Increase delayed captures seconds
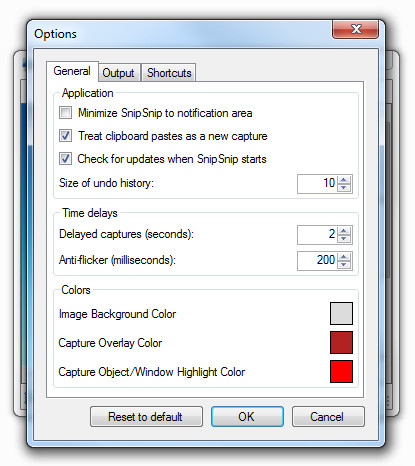Viewport: 415px width, 466px height. pos(344,231)
